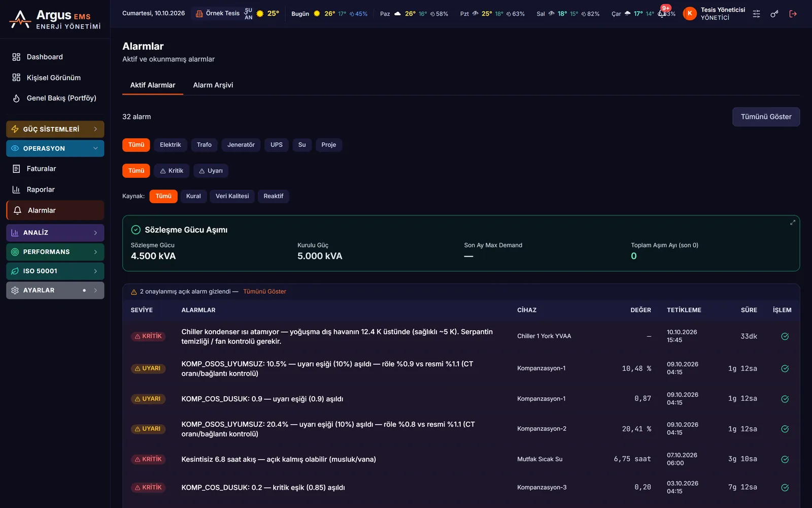Acknowledge the Kompanzasyon-1 0,87 alarm

point(785,399)
